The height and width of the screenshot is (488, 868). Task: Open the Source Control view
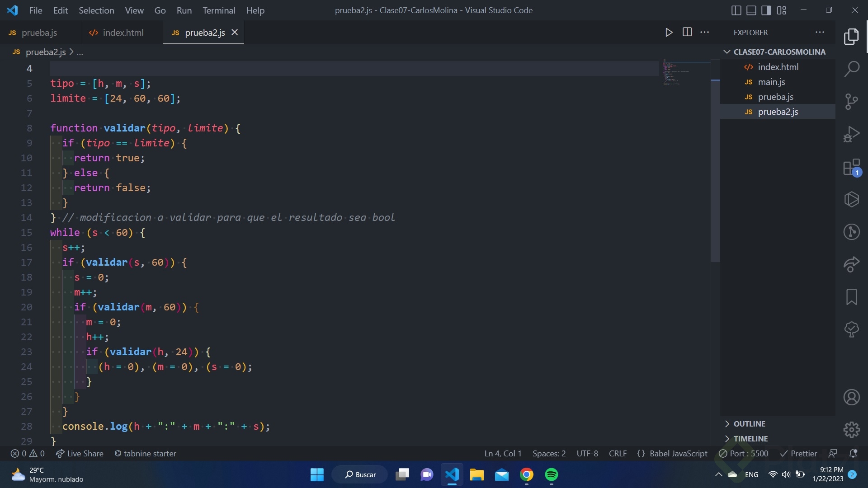pos(851,102)
